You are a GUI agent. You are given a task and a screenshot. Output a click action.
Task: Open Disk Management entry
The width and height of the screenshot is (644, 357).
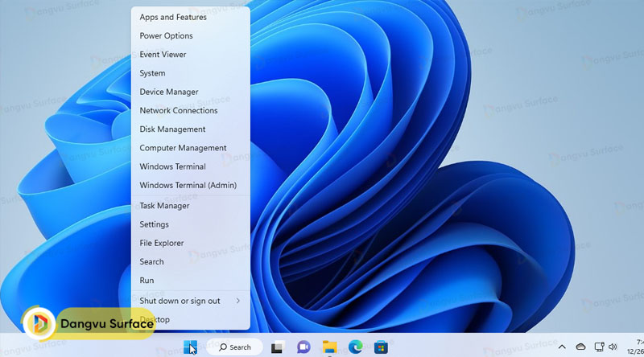191,129
